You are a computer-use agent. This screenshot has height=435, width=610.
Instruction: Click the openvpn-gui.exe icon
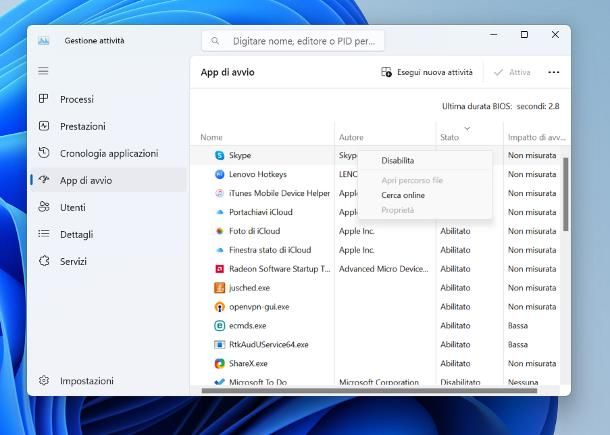click(219, 307)
